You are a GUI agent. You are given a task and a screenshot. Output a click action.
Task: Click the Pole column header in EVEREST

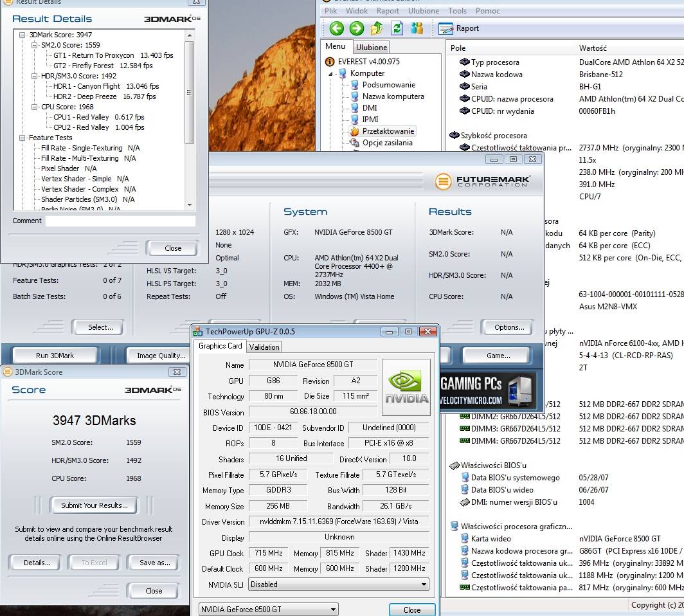point(511,48)
